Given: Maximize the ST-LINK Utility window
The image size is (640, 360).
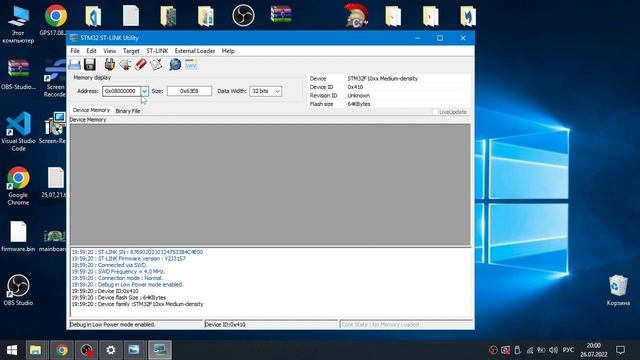Looking at the screenshot, I should click(x=440, y=38).
